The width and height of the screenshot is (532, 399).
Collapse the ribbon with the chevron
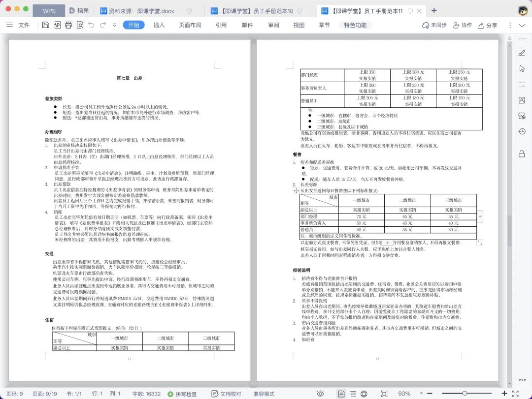522,26
